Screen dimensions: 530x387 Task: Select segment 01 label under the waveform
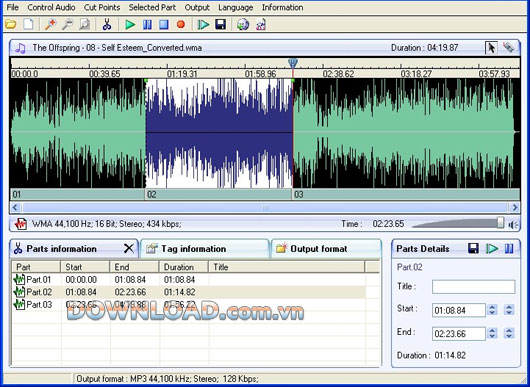coord(77,194)
